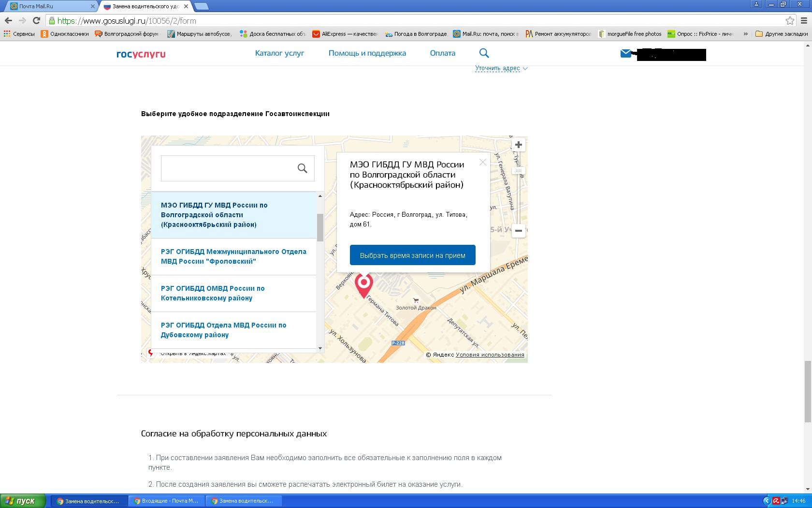Close the МЭО ГИБДД info balloon
Screen dimensions: 812x508
(482, 163)
